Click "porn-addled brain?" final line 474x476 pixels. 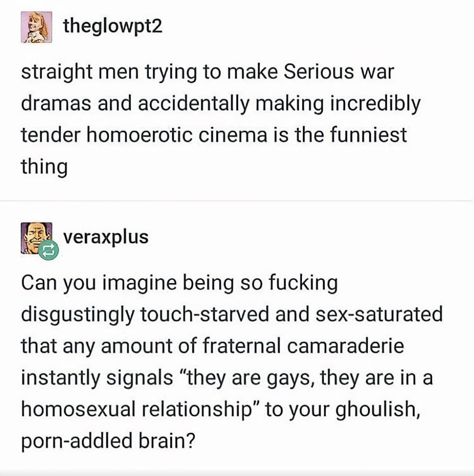108,442
